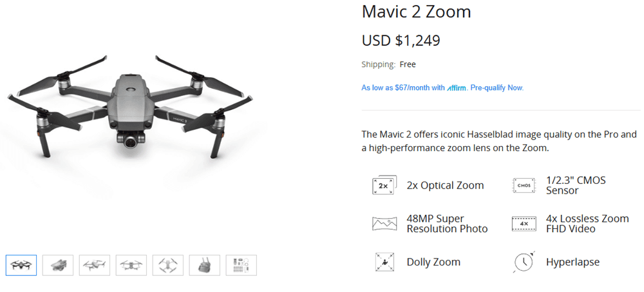Select the folded drone thumbnail
The height and width of the screenshot is (292, 644).
click(58, 265)
